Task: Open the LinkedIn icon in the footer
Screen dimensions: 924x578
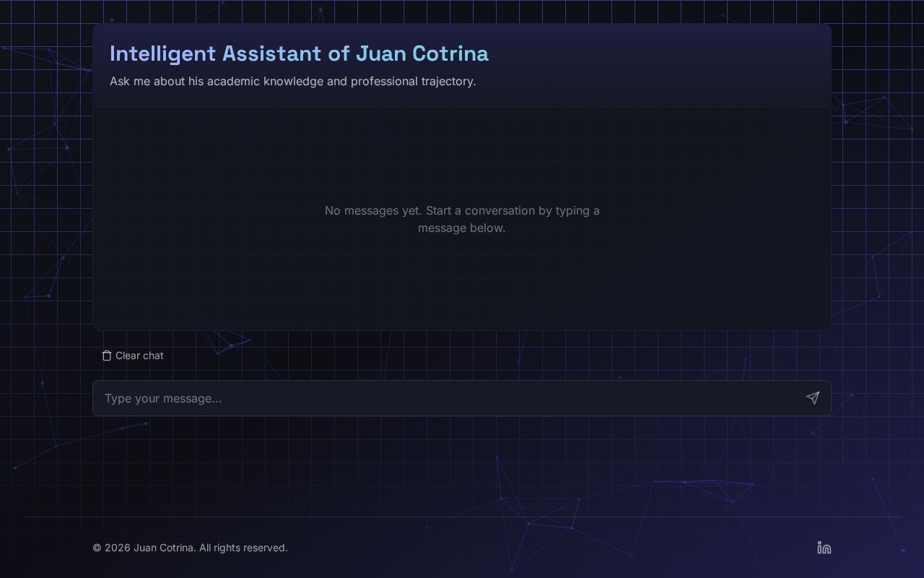Action: pyautogui.click(x=824, y=548)
